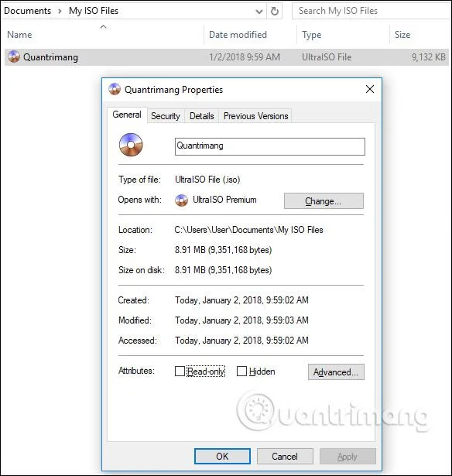Click the Quantrimang disc icon in file list
This screenshot has height=476, width=452.
14,57
